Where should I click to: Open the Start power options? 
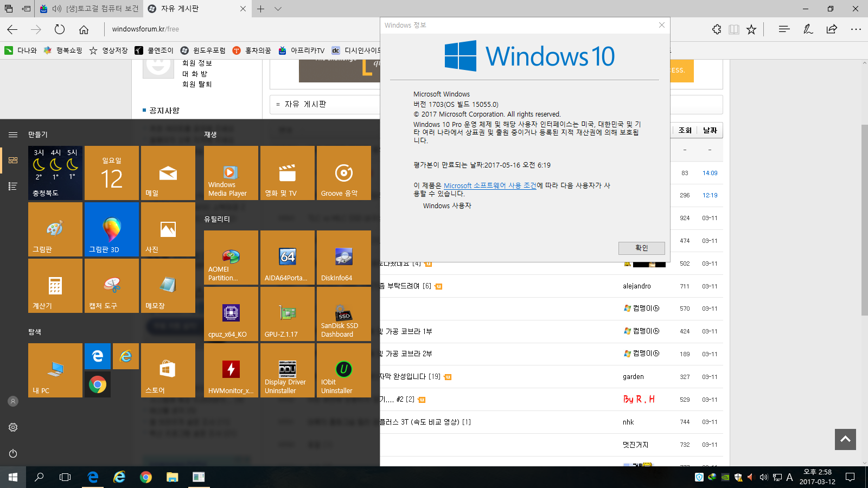point(13,453)
